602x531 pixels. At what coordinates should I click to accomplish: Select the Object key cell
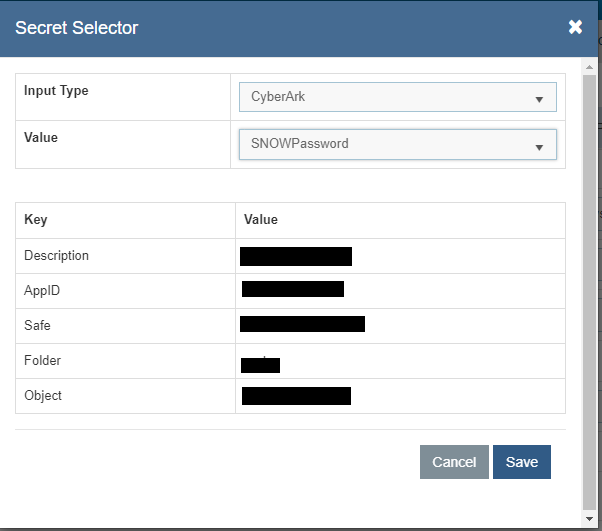point(43,396)
